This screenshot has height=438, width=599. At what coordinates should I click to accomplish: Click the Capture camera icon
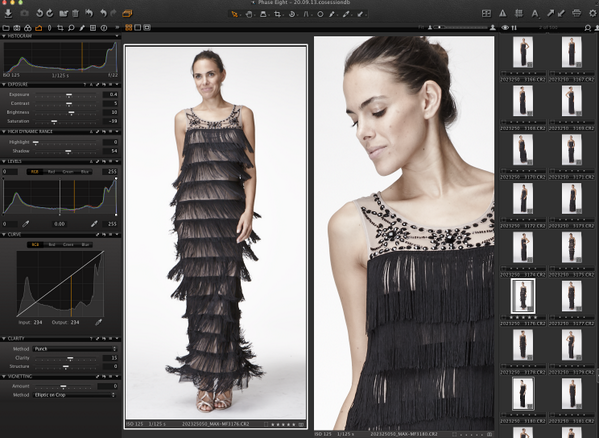24,14
